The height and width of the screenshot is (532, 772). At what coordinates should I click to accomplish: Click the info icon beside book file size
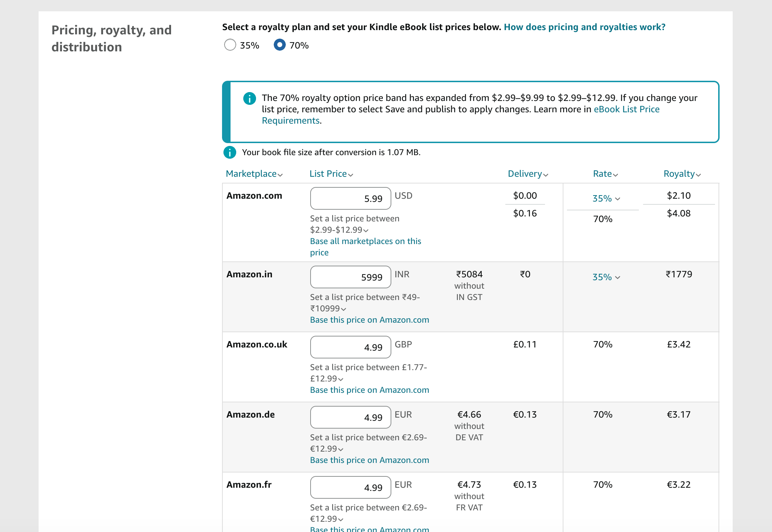(230, 152)
